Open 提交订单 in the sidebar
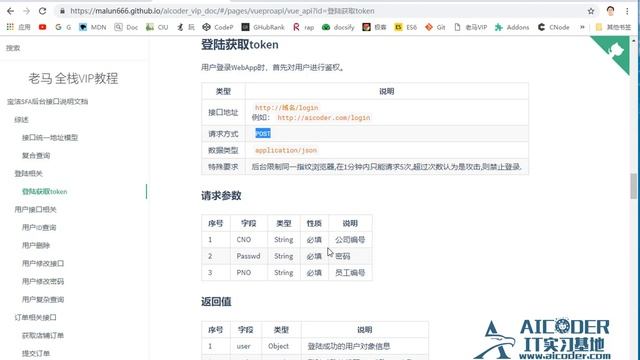 36,353
